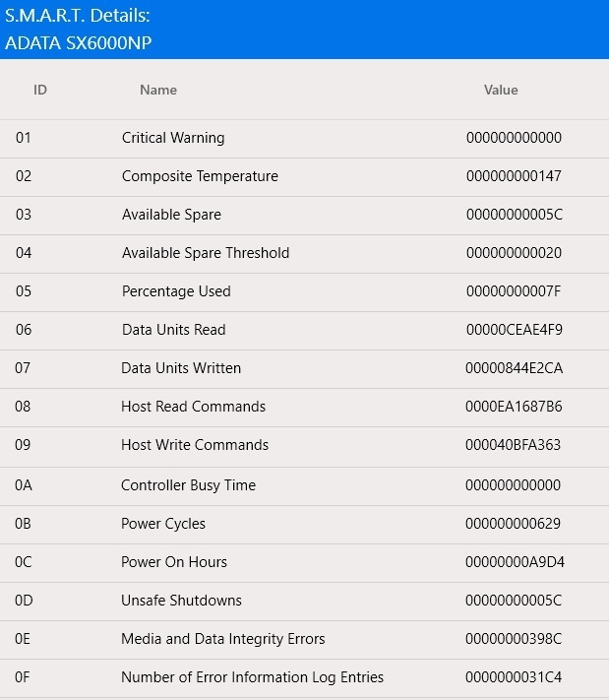
Task: Click Host Write Commands value 000040BFA363
Action: pyautogui.click(x=514, y=445)
